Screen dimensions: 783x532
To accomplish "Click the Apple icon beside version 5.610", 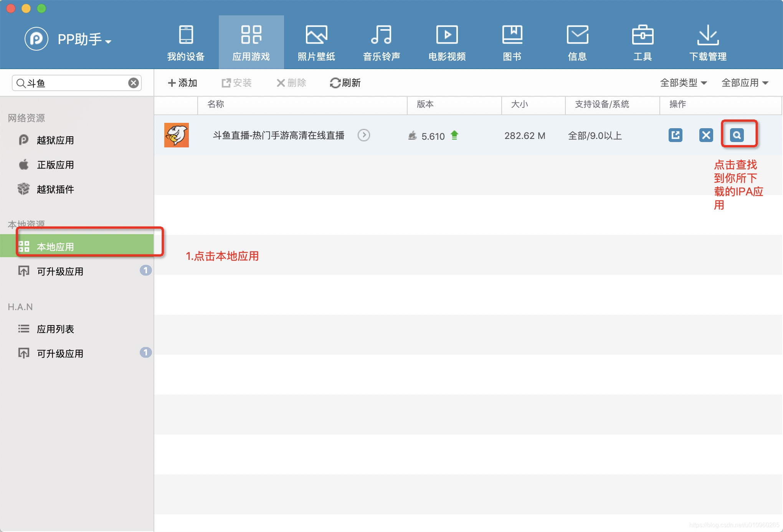I will tap(413, 135).
